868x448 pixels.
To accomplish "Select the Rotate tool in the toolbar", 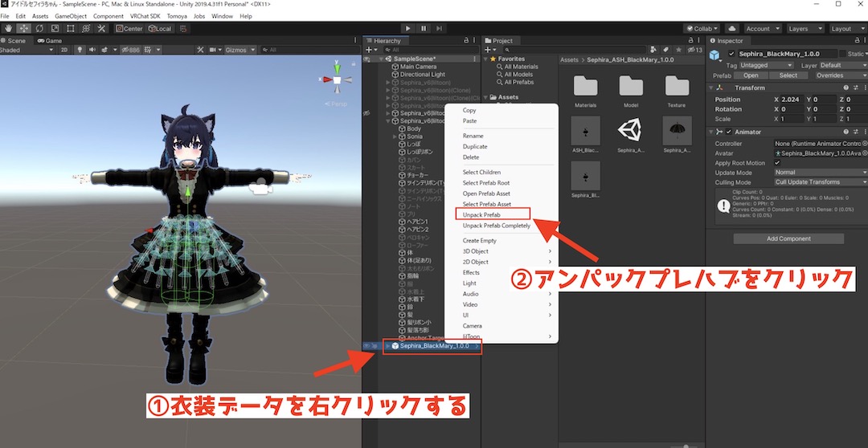I will point(39,28).
